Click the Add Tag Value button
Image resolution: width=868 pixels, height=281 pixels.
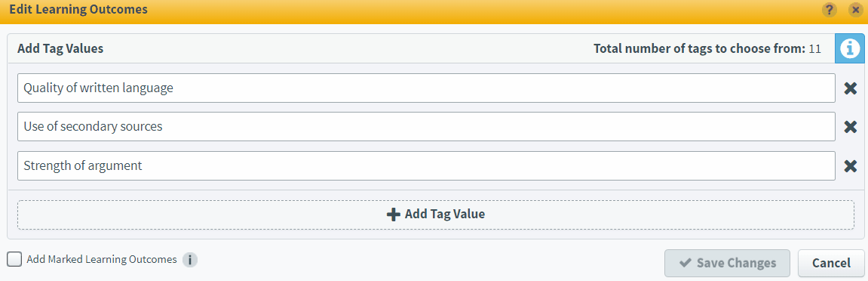point(436,215)
